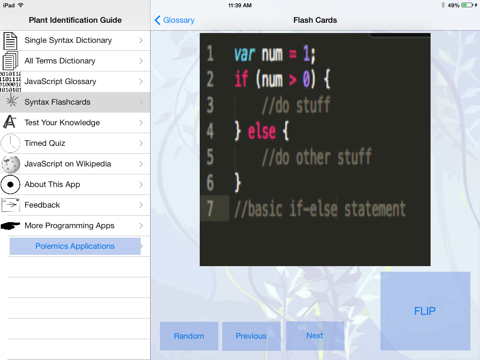Tap the Syntax Flashcards starburst icon

tap(12, 100)
